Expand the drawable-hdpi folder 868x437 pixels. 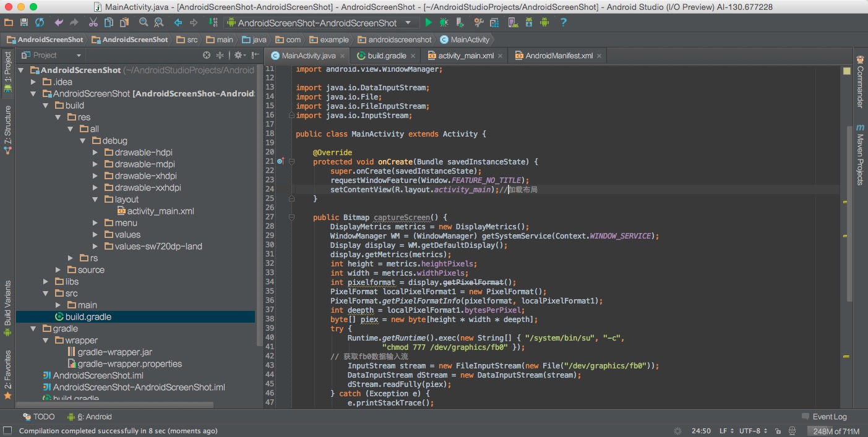point(95,152)
